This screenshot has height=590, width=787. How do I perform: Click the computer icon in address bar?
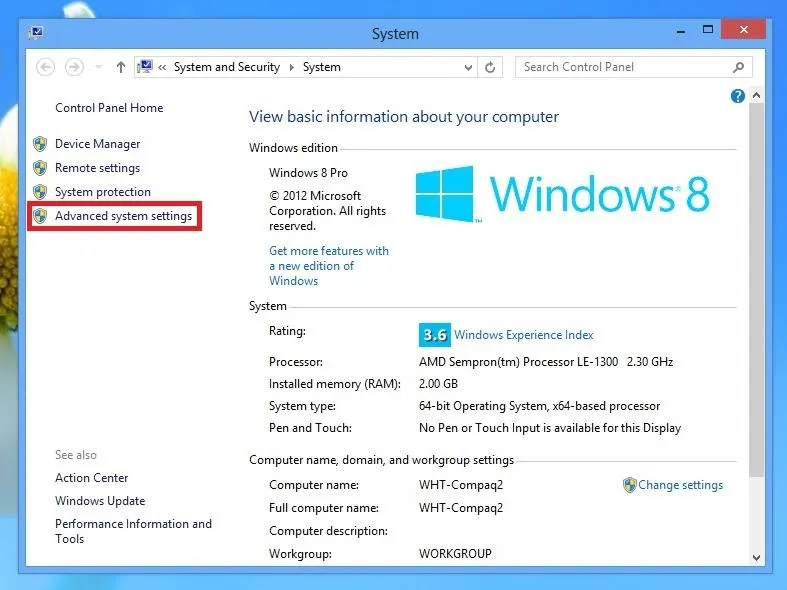(145, 66)
